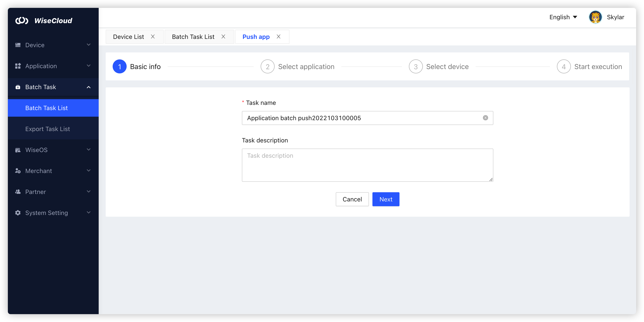Viewport: 644px width, 322px height.
Task: Open System Setting via its gear icon
Action: click(18, 213)
